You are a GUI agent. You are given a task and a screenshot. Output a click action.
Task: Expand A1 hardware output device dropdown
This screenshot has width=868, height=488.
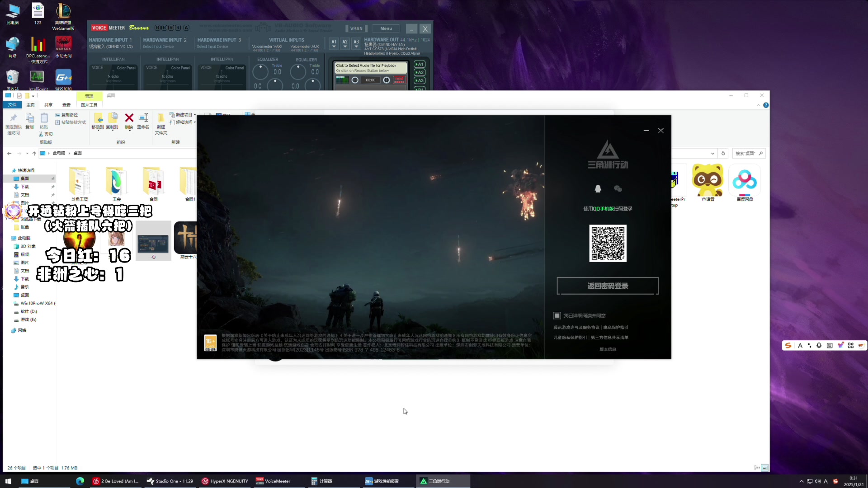pos(334,43)
